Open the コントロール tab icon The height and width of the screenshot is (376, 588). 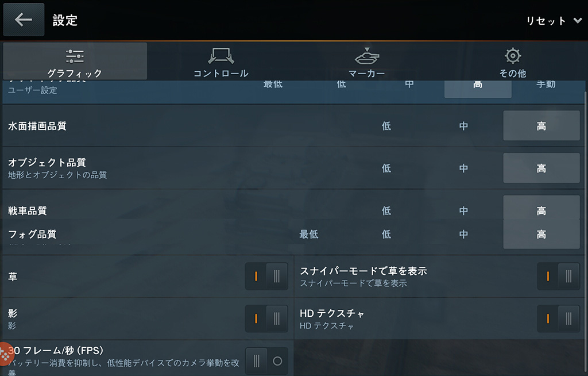point(221,56)
